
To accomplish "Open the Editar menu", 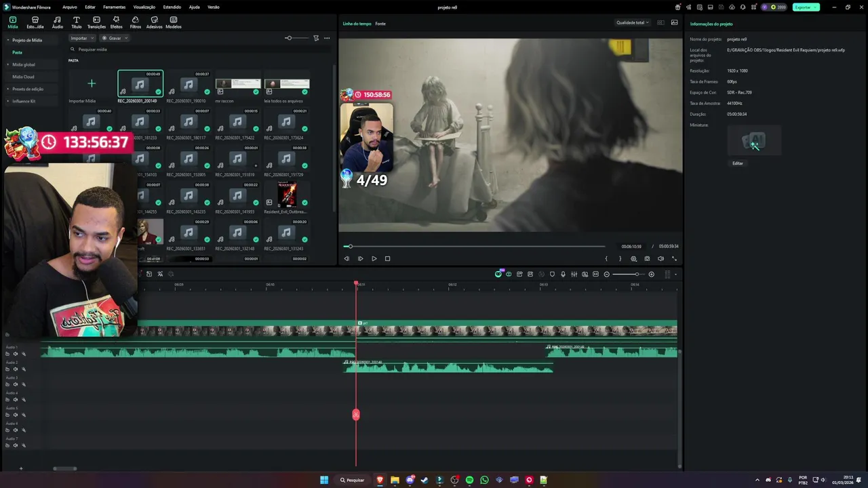I will [x=90, y=7].
